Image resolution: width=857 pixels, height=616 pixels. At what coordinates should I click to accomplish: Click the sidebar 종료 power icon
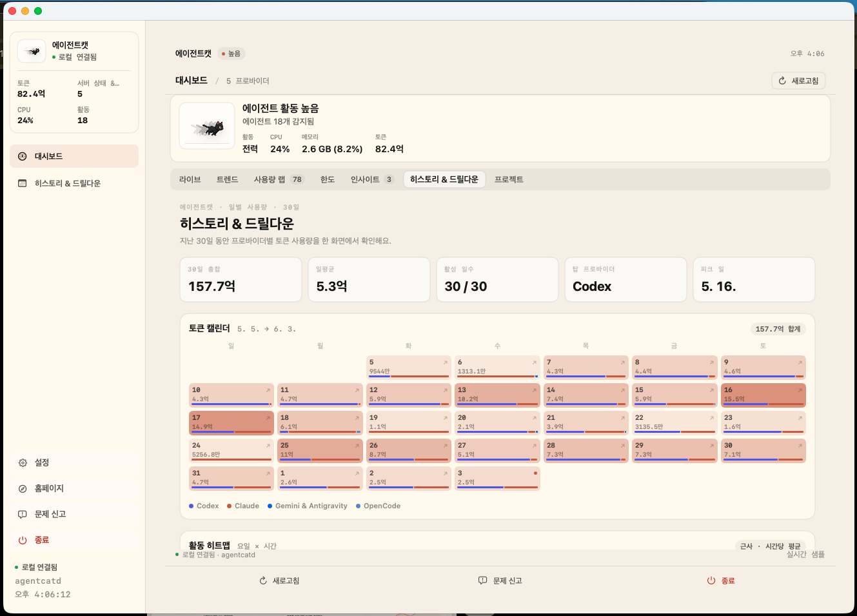pos(23,540)
